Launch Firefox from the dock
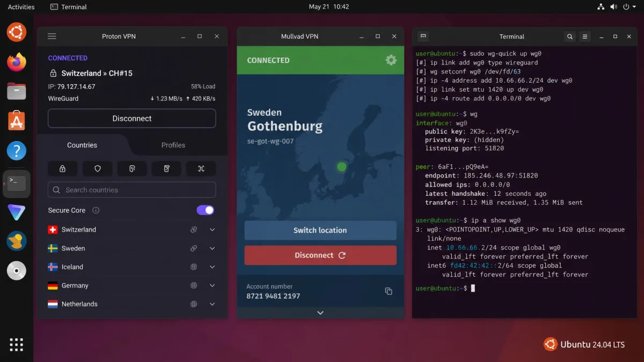644x362 pixels. [x=17, y=62]
